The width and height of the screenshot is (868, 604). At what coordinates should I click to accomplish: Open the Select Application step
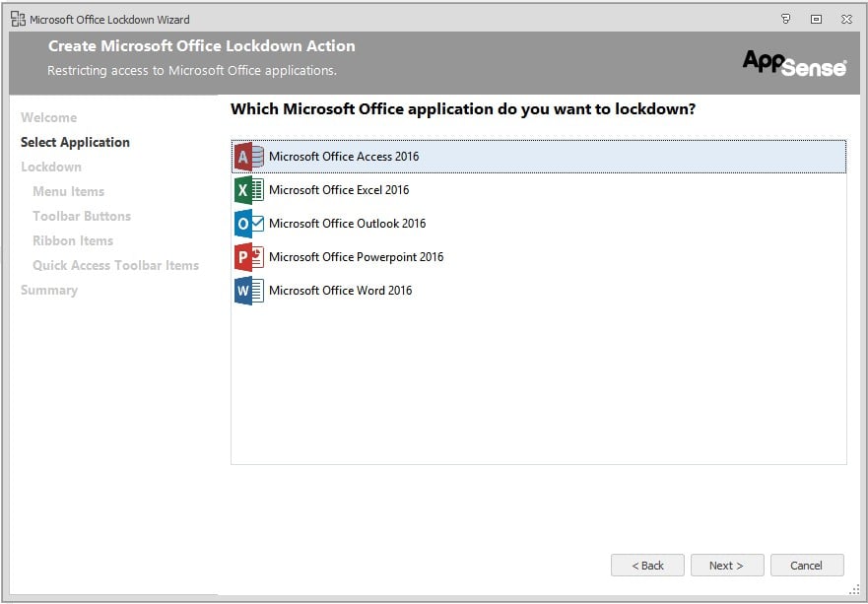coord(75,142)
